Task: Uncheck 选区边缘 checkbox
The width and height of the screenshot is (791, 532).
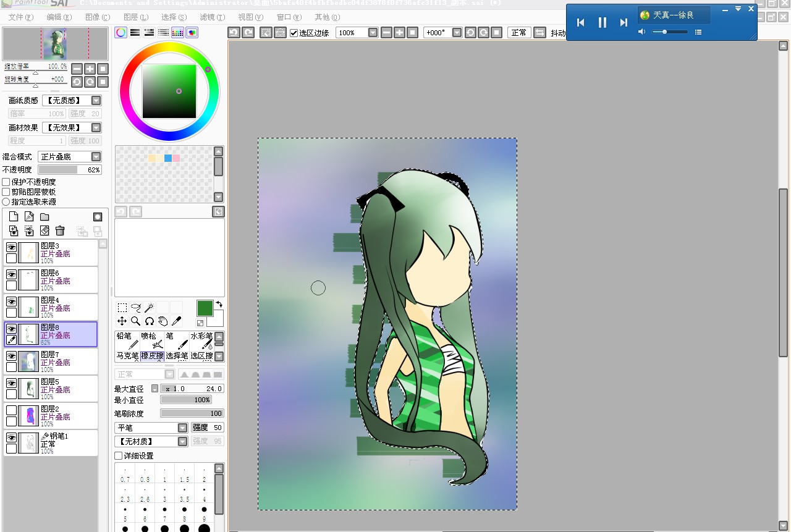Action: [294, 33]
